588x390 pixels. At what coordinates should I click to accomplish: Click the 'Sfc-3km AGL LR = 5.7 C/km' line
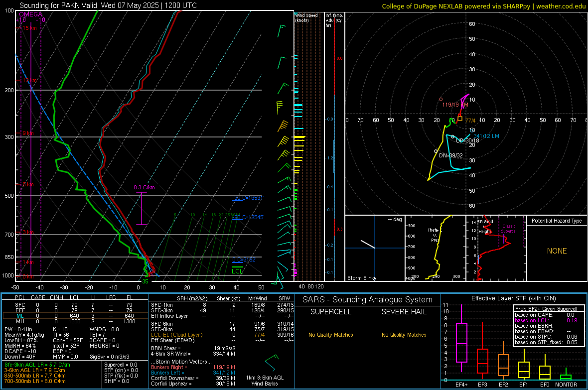37,365
